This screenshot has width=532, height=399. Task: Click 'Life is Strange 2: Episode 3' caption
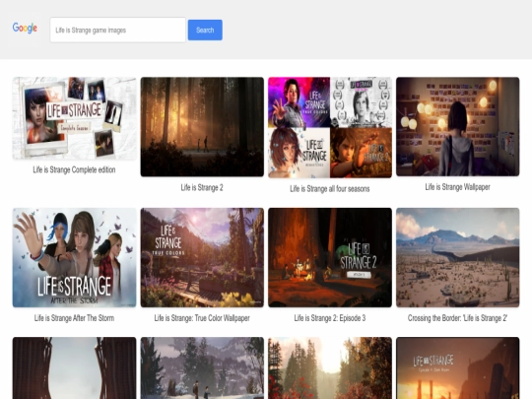tap(330, 318)
